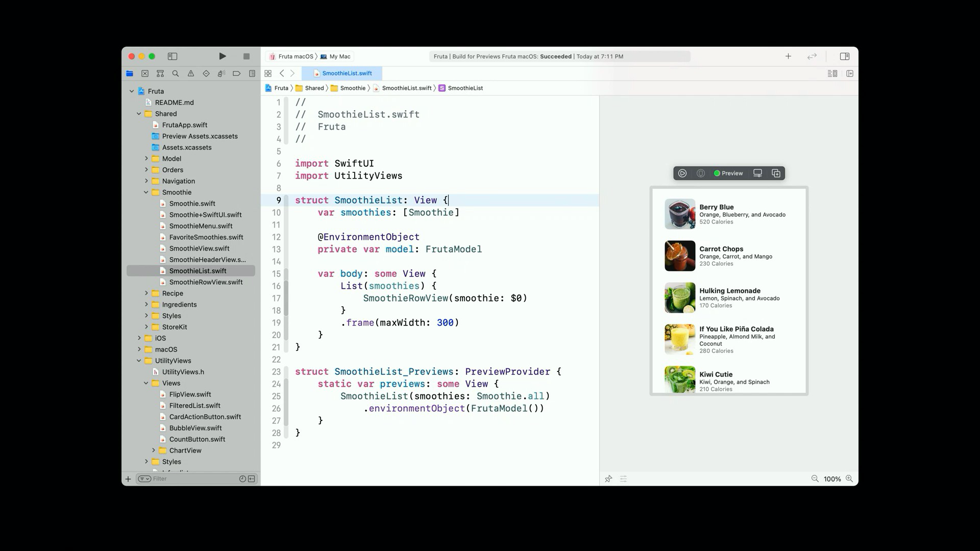The image size is (980, 551).
Task: Open the Issue navigator warning icon
Action: tap(191, 73)
